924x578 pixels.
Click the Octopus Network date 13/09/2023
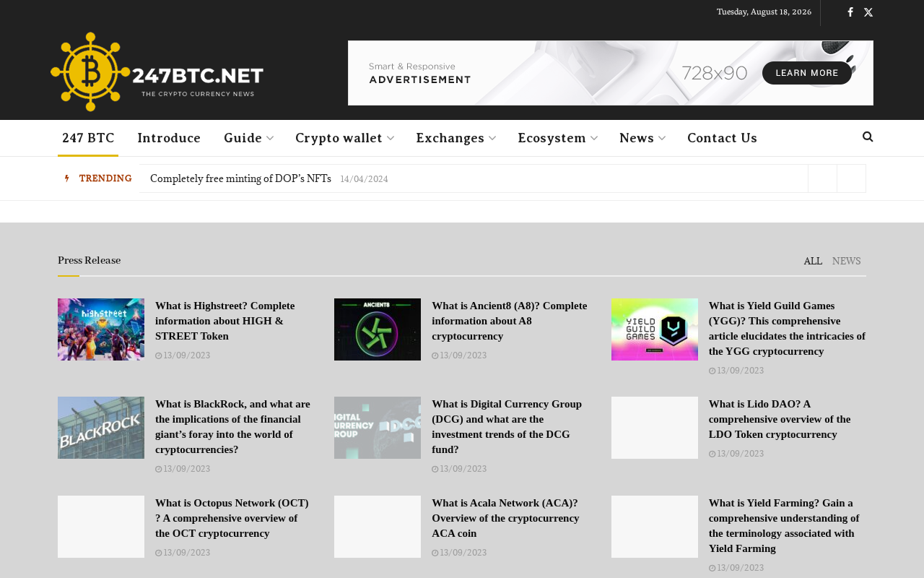183,553
